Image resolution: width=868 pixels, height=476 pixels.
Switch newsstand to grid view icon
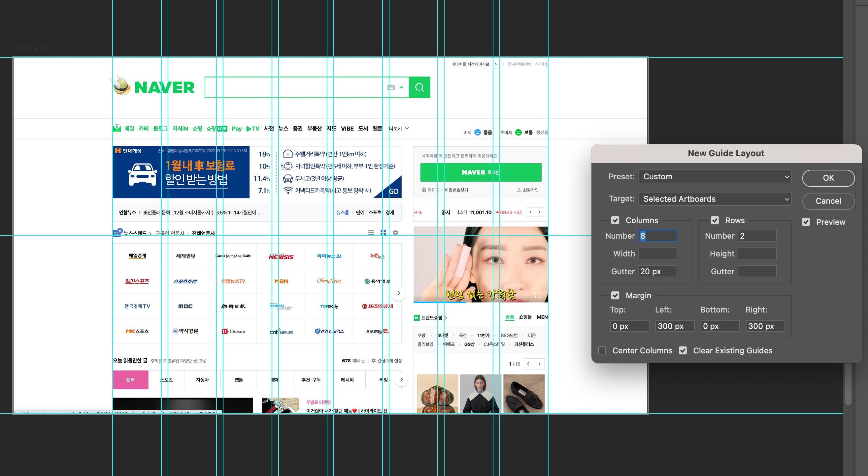[383, 233]
